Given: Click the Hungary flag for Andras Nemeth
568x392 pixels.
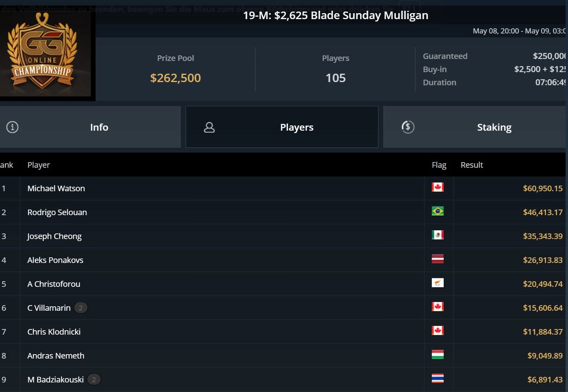Looking at the screenshot, I should [x=437, y=355].
